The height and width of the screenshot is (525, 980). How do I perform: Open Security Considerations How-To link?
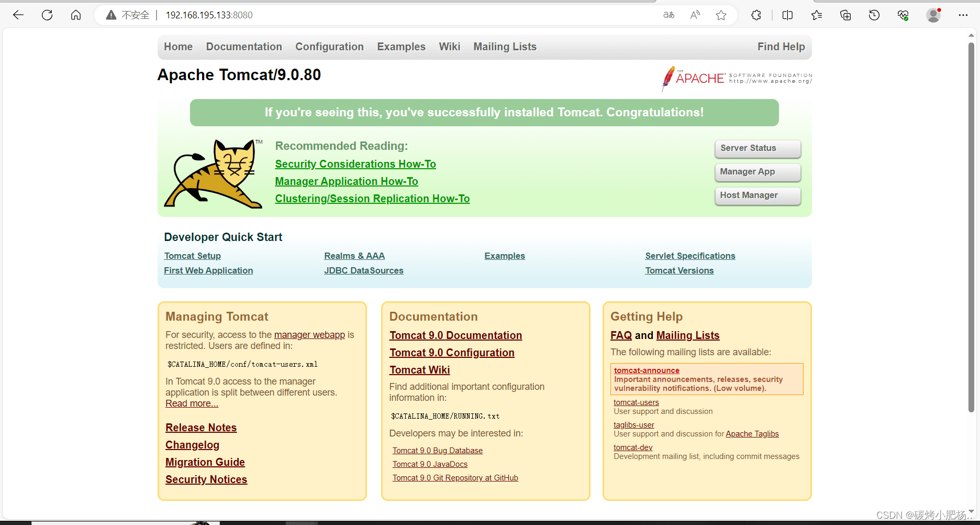click(x=355, y=164)
